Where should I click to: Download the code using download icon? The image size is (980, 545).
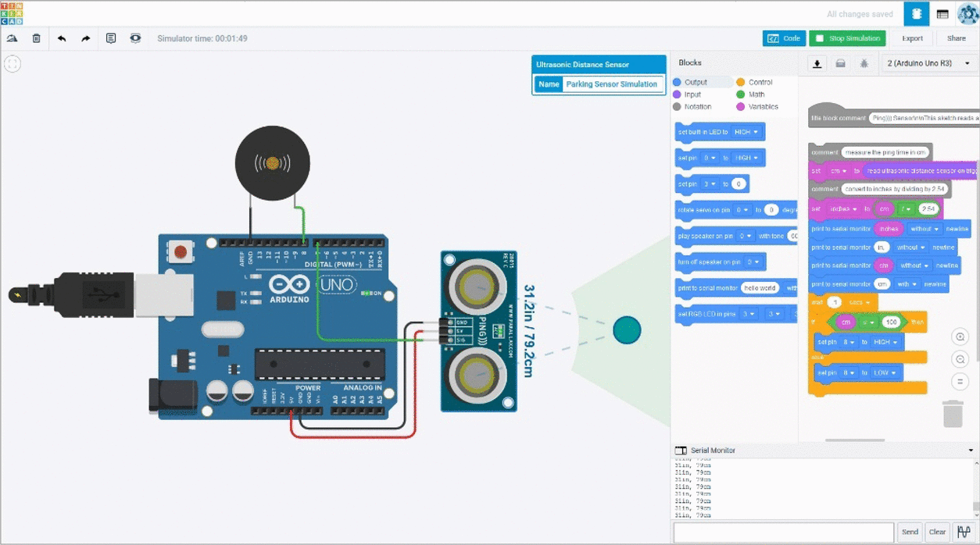[817, 63]
